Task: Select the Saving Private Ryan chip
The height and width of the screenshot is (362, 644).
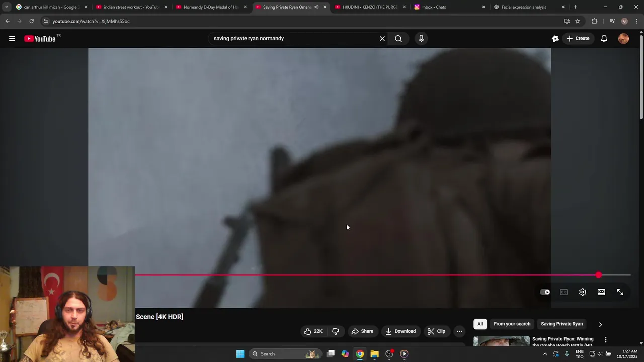Action: [x=561, y=324]
